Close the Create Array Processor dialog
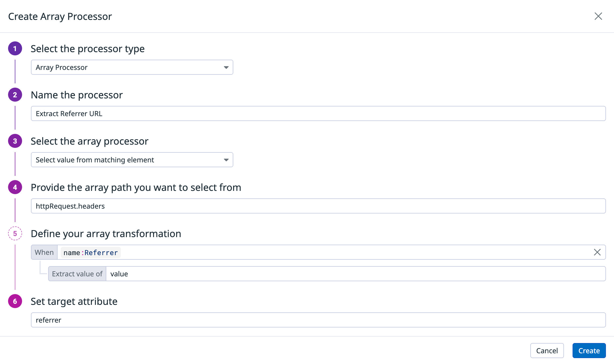This screenshot has width=614, height=364. coord(598,16)
